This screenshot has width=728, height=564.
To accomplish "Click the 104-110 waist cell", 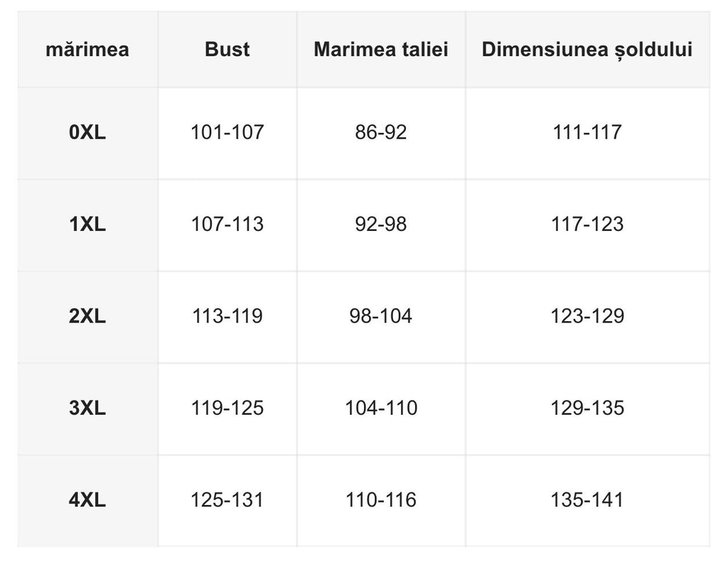I will tap(381, 408).
